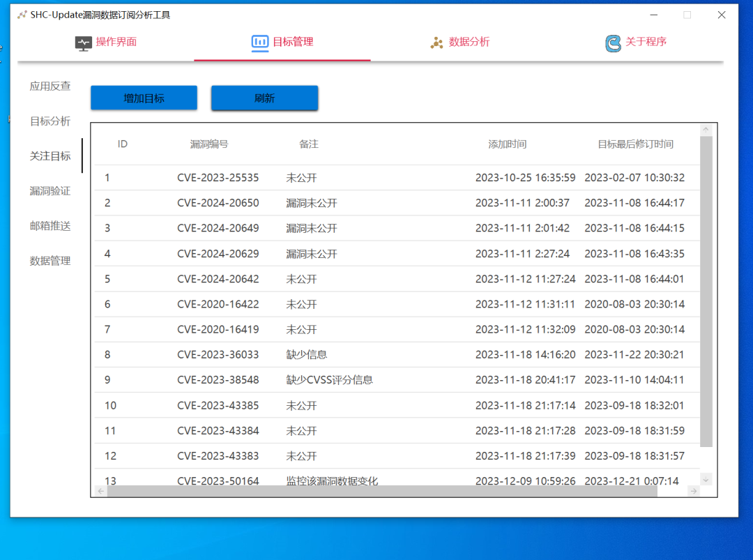Screen dimensions: 753x560
Task: Select the CVE-2023-36033 cell
Action: tap(218, 354)
